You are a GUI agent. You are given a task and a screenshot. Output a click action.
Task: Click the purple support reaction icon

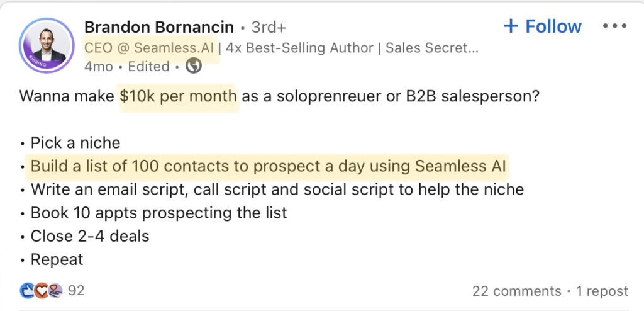[x=55, y=290]
